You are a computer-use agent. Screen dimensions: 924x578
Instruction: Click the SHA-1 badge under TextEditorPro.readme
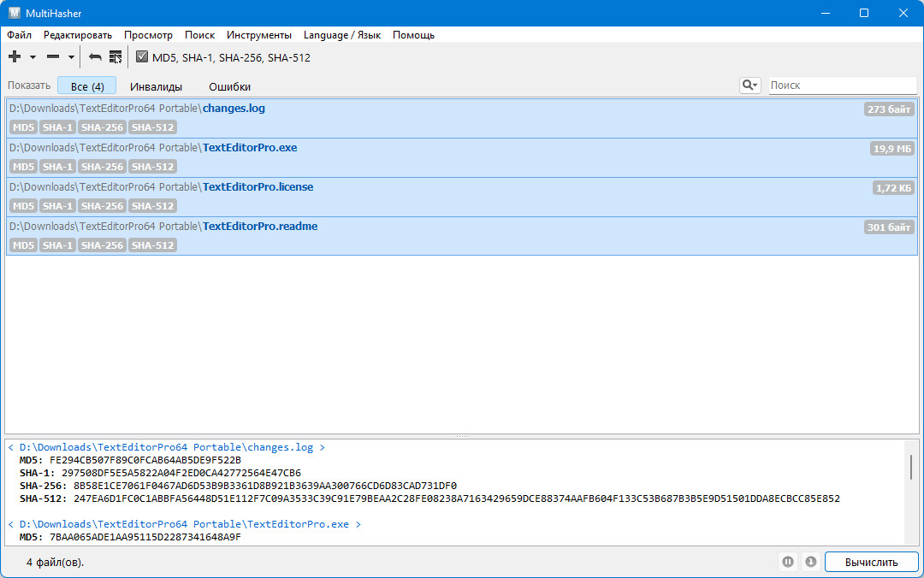[57, 245]
